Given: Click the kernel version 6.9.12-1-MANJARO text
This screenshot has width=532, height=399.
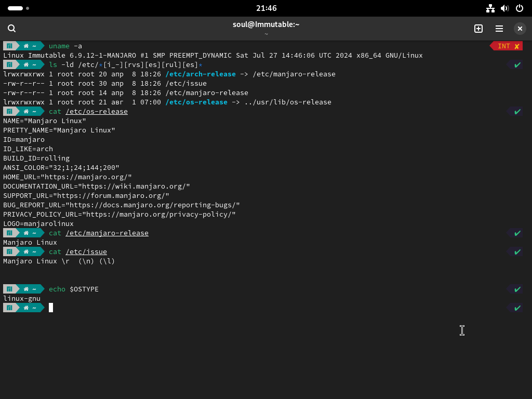Looking at the screenshot, I should 103,55.
